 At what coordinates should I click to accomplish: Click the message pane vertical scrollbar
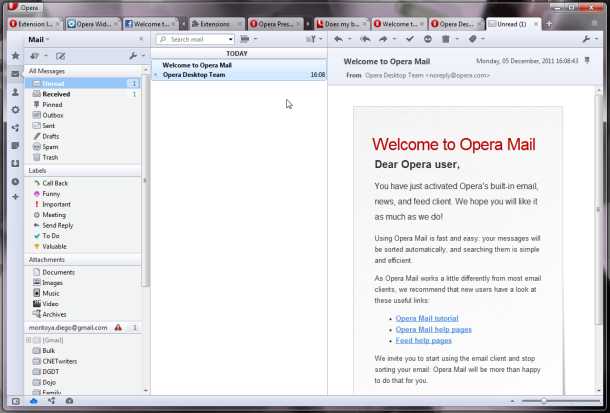point(599,208)
